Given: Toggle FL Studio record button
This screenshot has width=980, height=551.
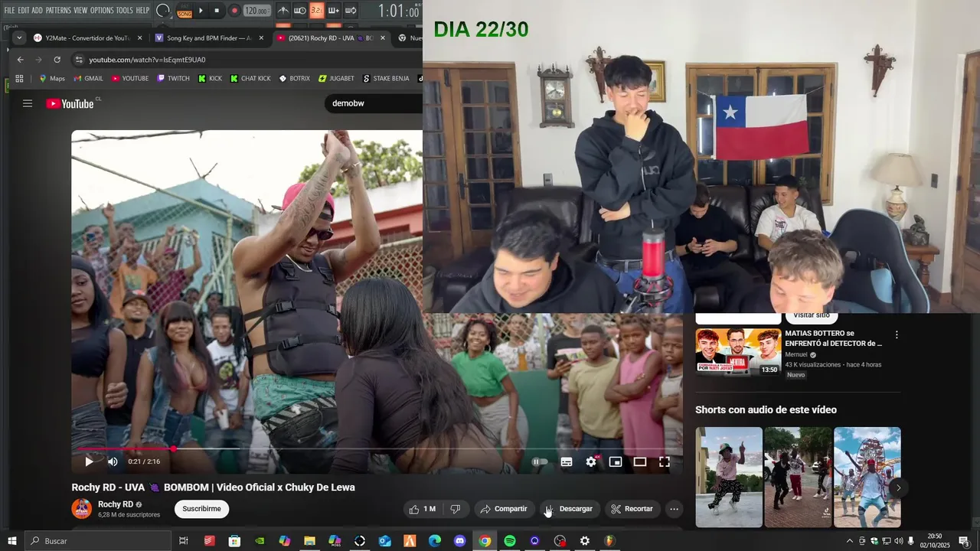Looking at the screenshot, I should pos(234,11).
